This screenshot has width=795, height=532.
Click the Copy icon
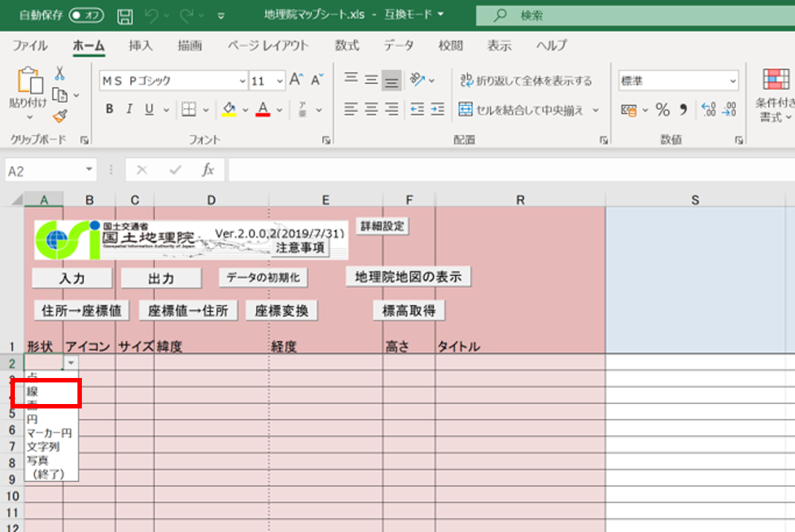click(60, 95)
